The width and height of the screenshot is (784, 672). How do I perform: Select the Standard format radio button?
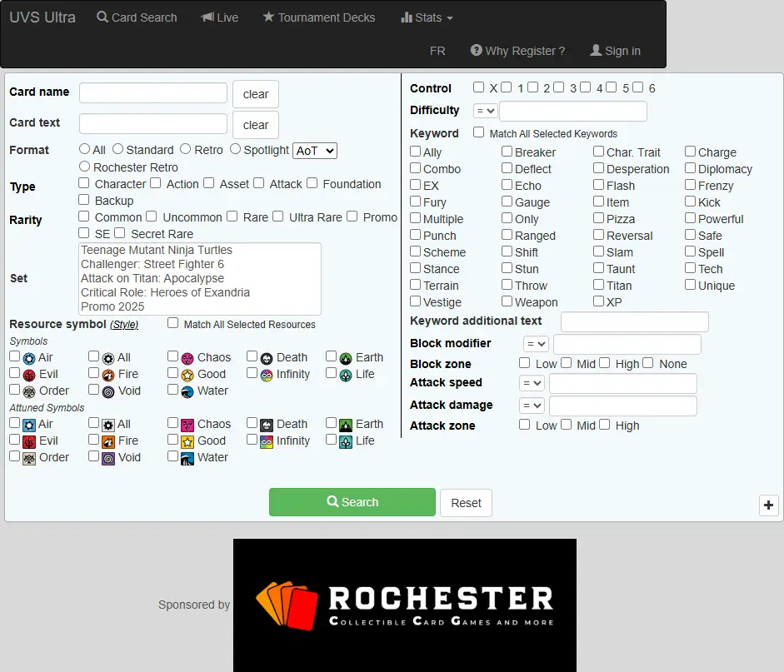coord(118,149)
